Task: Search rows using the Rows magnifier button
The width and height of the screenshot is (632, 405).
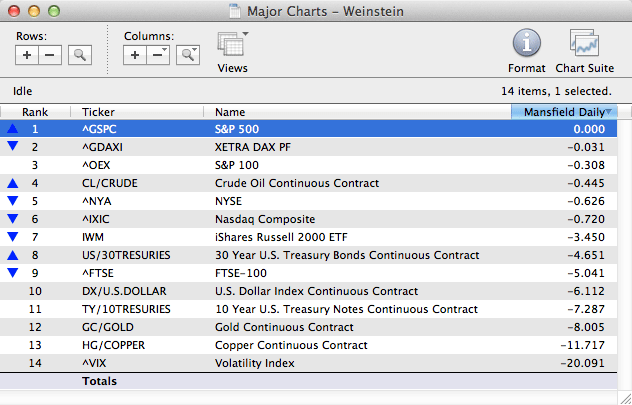Action: click(x=80, y=55)
